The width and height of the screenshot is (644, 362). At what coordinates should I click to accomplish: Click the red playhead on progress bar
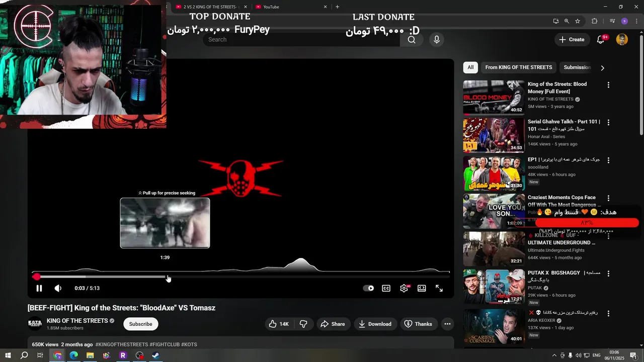tap(36, 277)
